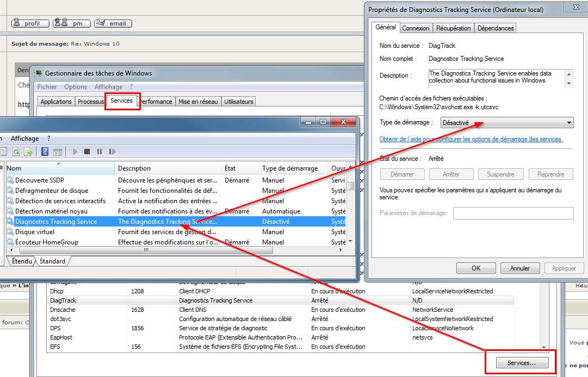The image size is (588, 377).
Task: Open the Performance tab in Task Manager
Action: [x=156, y=102]
